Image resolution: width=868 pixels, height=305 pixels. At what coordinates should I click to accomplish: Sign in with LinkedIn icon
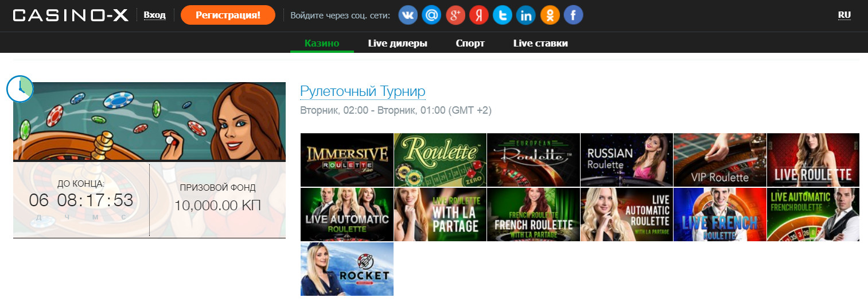526,15
